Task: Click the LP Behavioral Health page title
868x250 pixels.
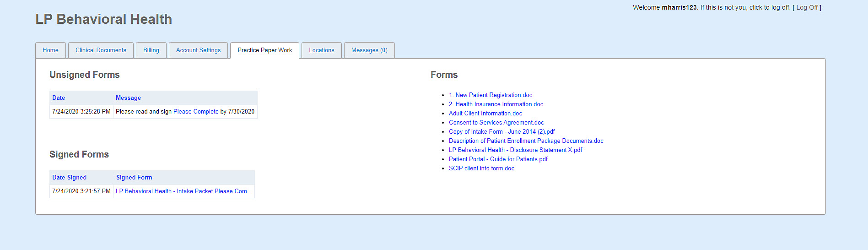Action: 104,19
